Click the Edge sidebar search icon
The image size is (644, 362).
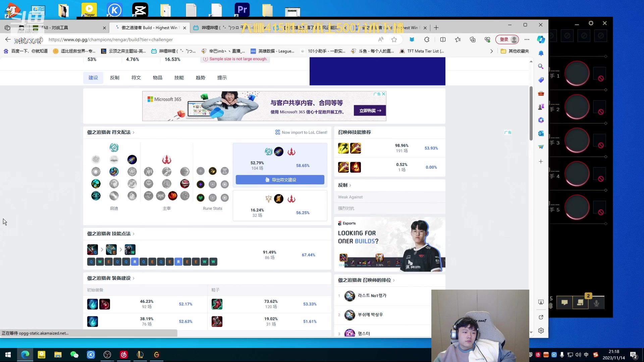pos(541,66)
